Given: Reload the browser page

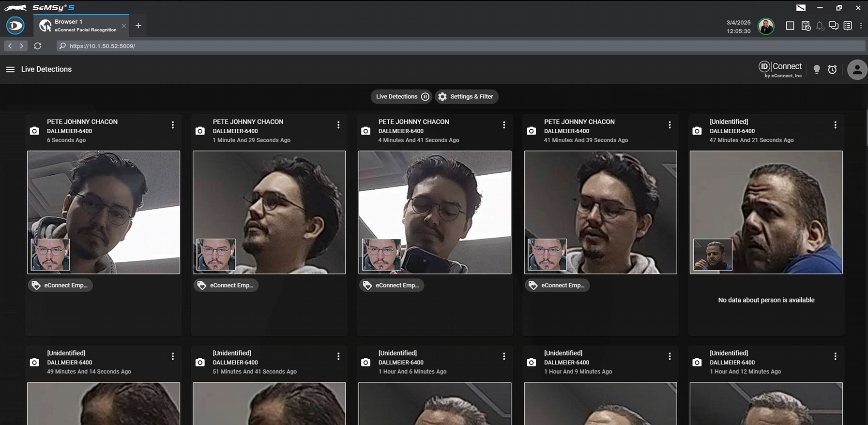Looking at the screenshot, I should 37,46.
